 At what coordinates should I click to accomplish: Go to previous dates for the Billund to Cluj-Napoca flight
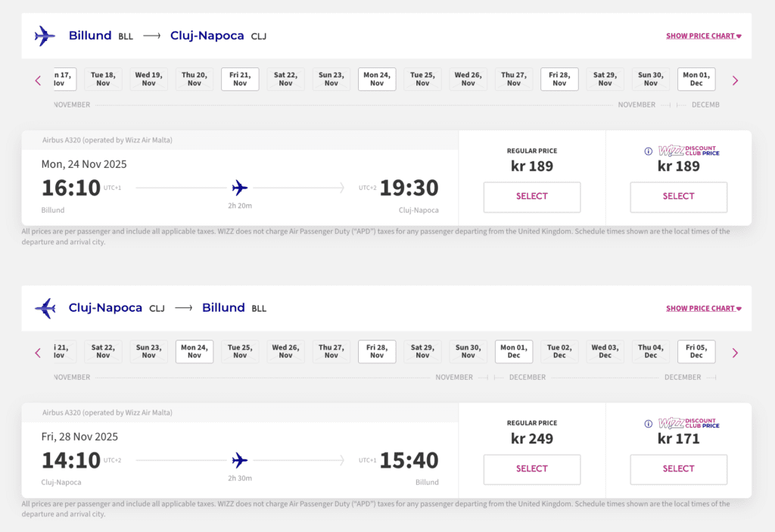pos(39,80)
